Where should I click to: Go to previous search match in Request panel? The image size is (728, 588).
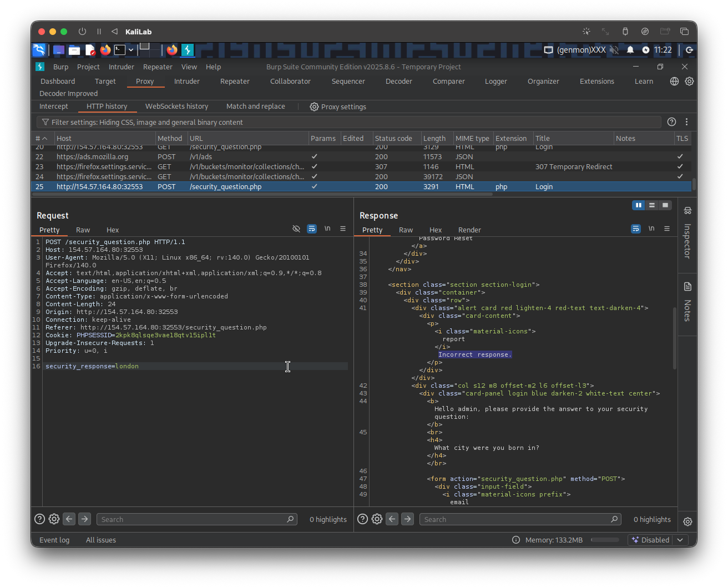[x=69, y=519]
